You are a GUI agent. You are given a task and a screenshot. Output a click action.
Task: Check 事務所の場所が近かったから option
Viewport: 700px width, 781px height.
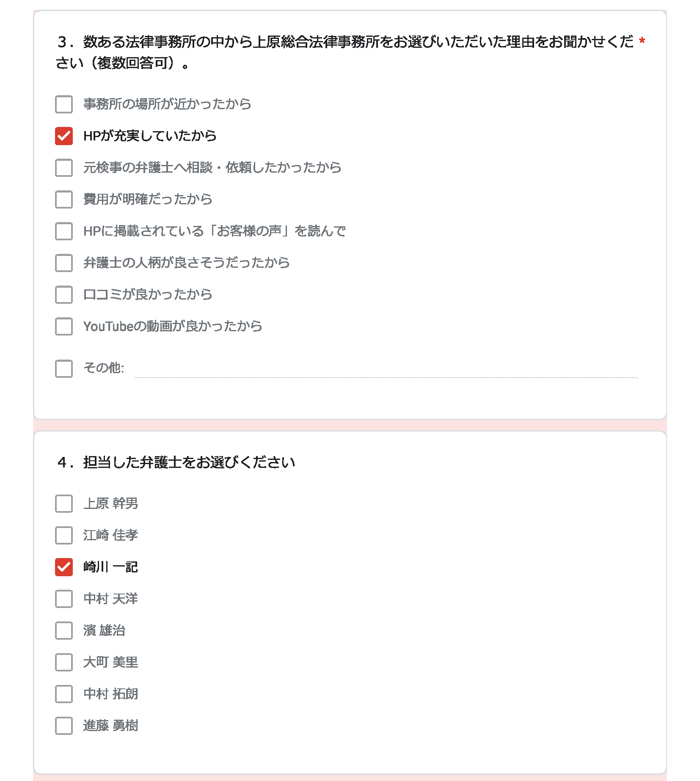click(64, 104)
